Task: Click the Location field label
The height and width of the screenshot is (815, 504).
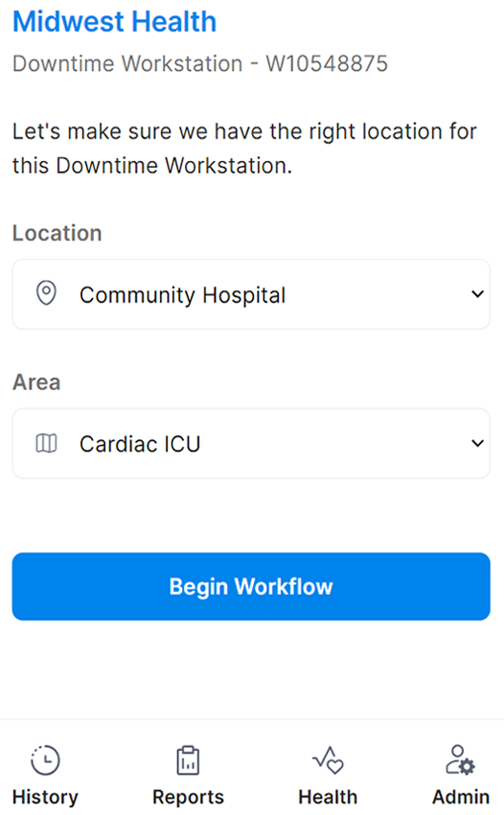Action: click(57, 233)
